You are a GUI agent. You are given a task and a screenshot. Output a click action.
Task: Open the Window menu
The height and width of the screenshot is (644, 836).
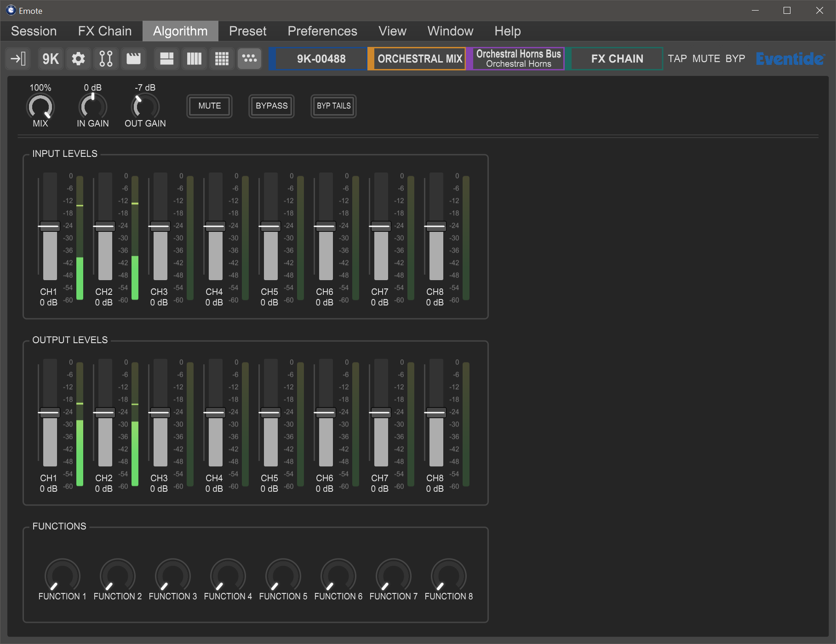coord(450,31)
